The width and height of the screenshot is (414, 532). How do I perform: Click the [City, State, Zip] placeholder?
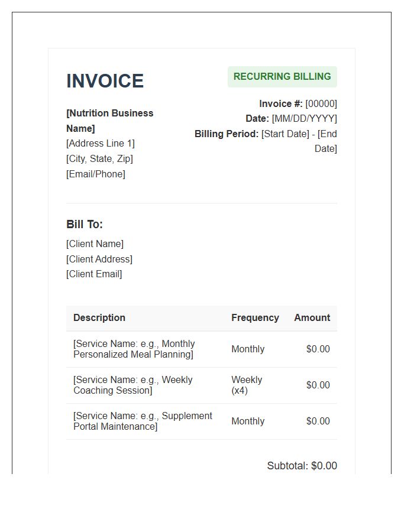pyautogui.click(x=99, y=158)
